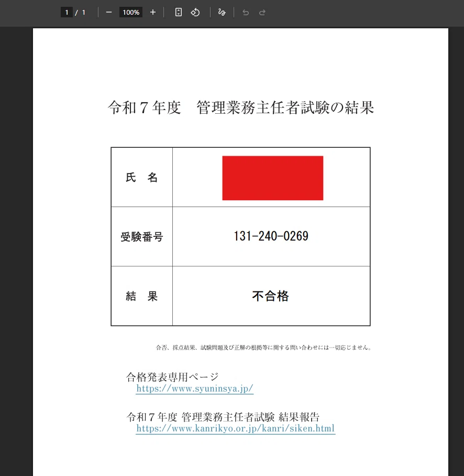Click the zoom out minus icon
The image size is (464, 476).
click(109, 13)
